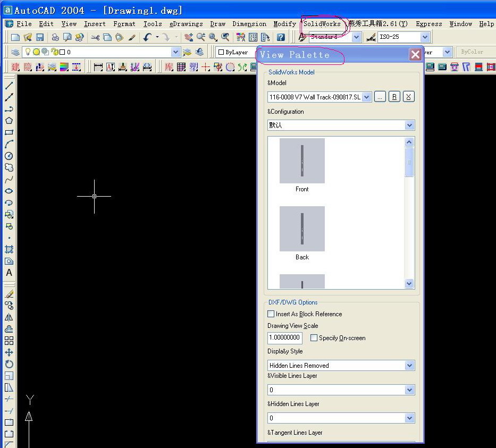The width and height of the screenshot is (496, 448).
Task: Select the Circle draw tool
Action: (9, 156)
